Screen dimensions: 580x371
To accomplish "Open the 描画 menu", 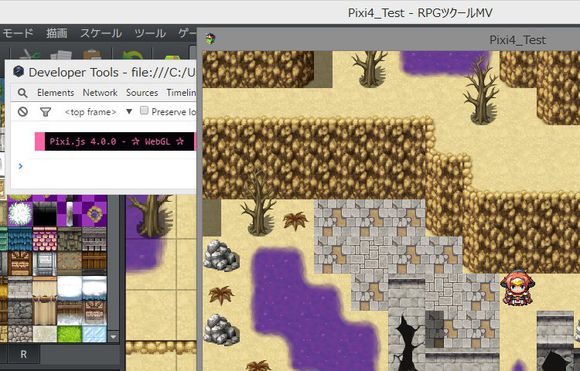I will coord(57,33).
